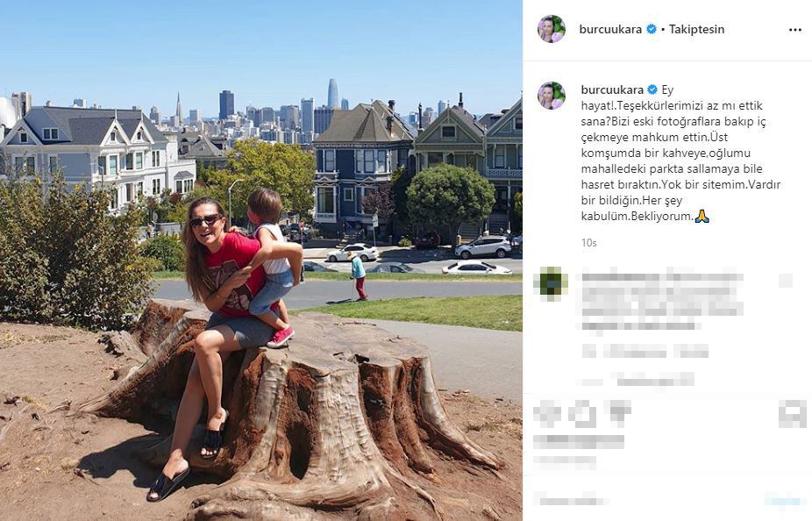
Task: Toggle the Takiptesin following status
Action: (696, 29)
